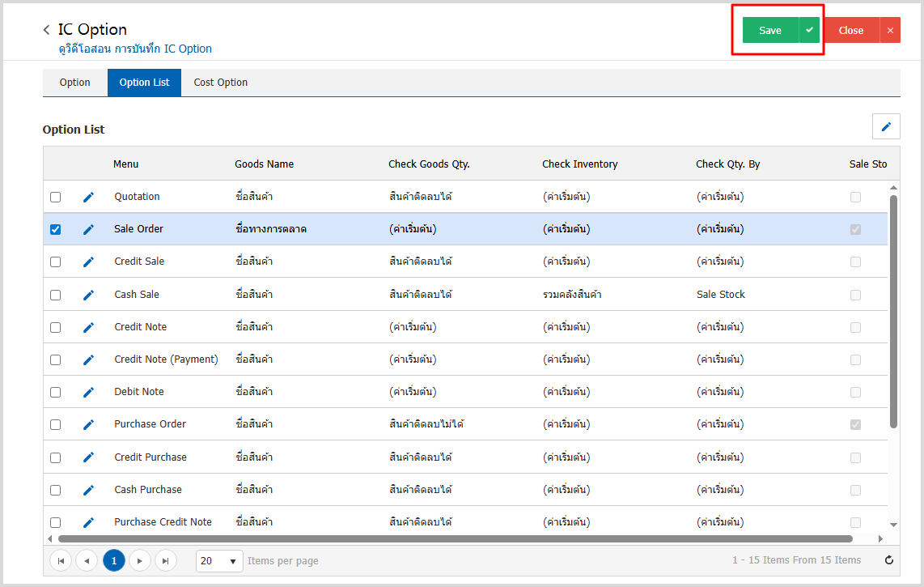Click the edit pencil for Quotation row

point(89,197)
